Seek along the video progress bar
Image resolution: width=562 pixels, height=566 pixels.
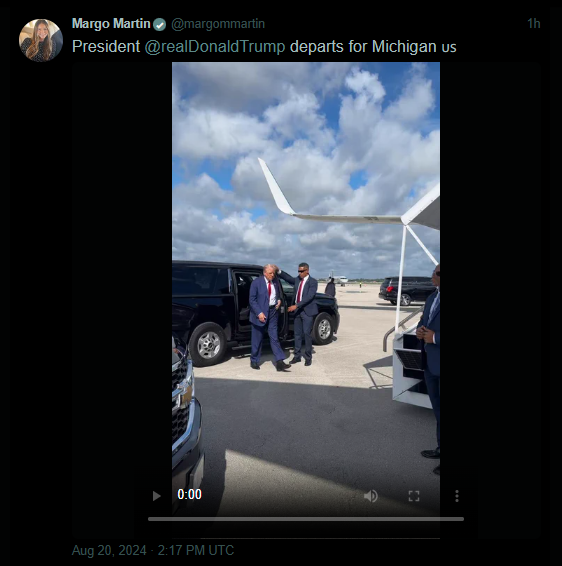tap(306, 519)
